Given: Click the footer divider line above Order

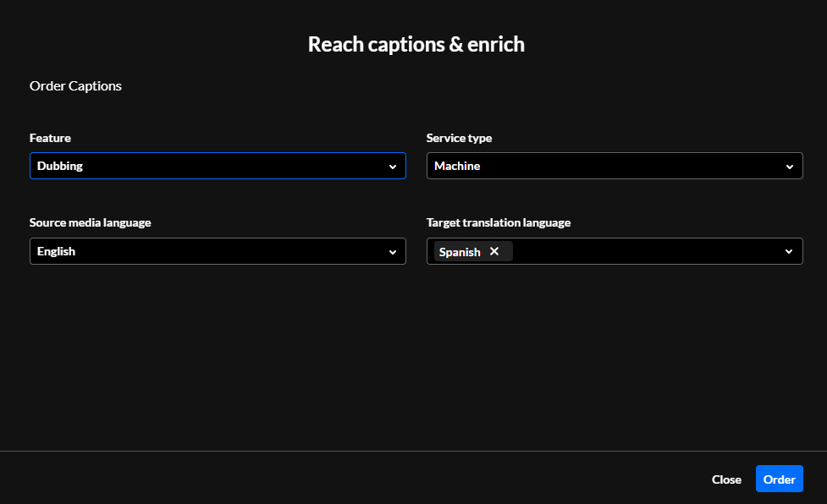Looking at the screenshot, I should (x=413, y=452).
